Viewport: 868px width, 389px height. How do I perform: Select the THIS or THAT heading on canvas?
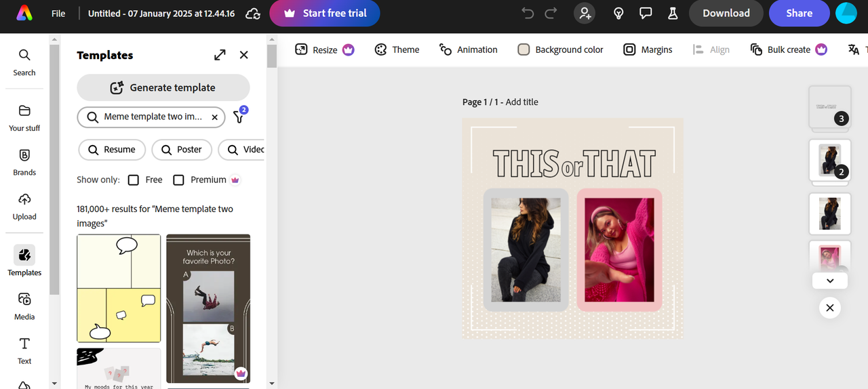(x=574, y=163)
